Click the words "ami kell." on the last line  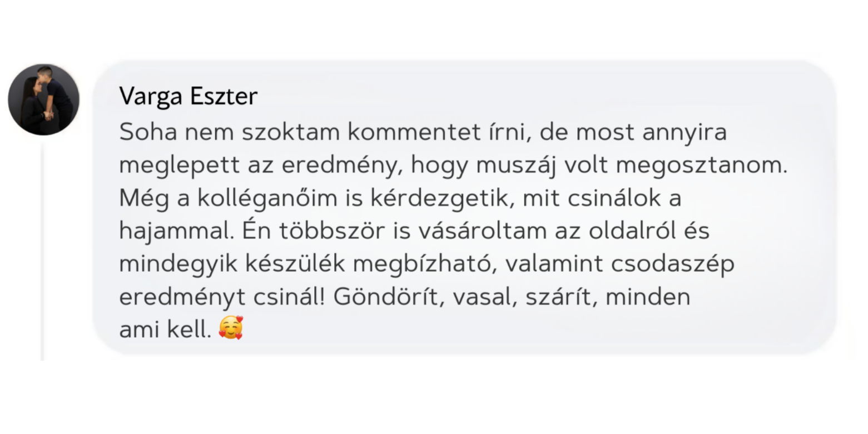(x=165, y=330)
